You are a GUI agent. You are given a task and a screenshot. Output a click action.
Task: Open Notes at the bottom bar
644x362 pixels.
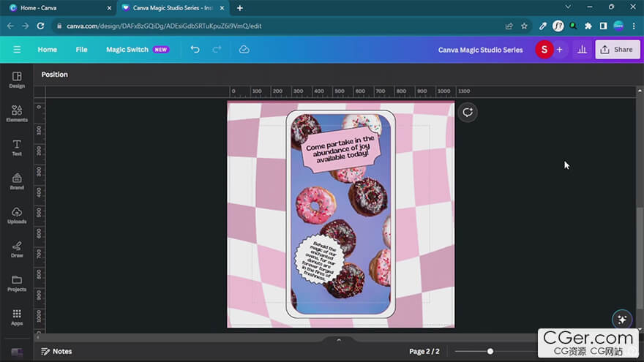56,352
